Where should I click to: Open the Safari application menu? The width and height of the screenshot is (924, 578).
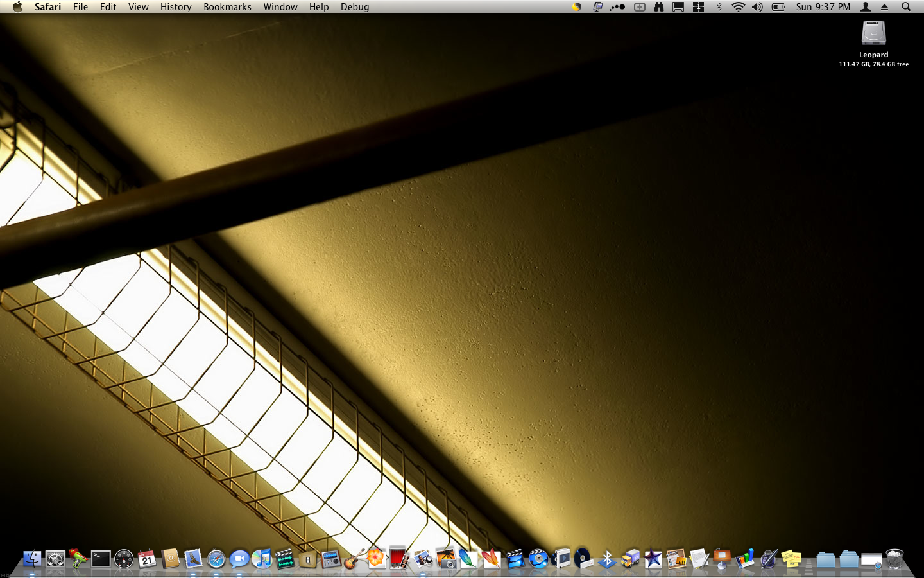tap(48, 7)
